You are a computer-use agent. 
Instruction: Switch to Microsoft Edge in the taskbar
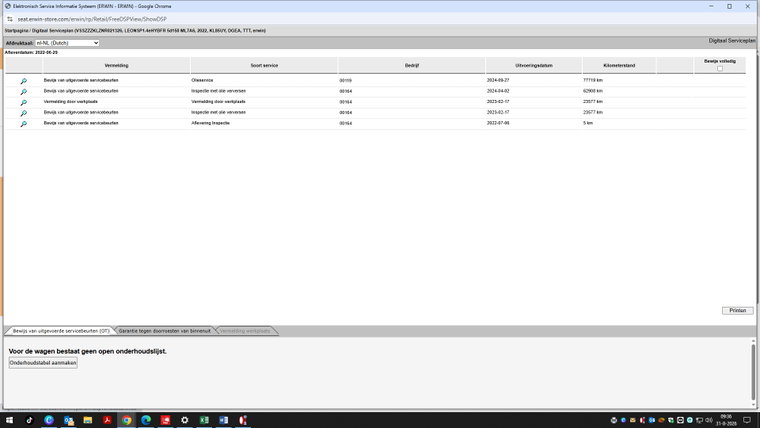point(146,420)
